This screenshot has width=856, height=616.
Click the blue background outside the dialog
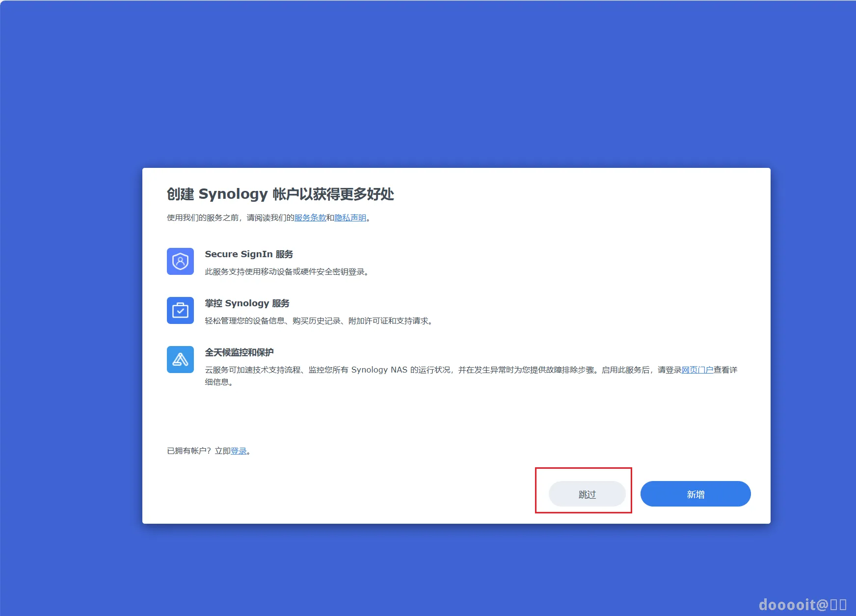[74, 295]
